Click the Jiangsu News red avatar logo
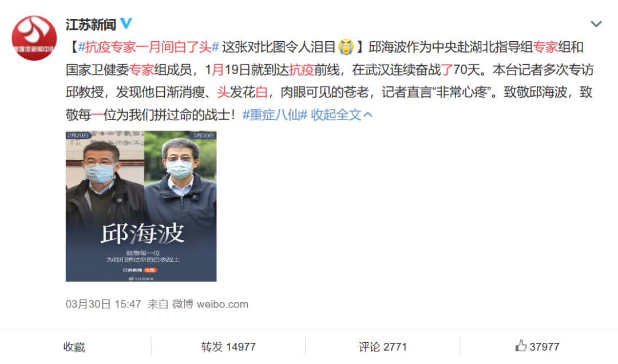The image size is (618, 364). click(x=34, y=38)
